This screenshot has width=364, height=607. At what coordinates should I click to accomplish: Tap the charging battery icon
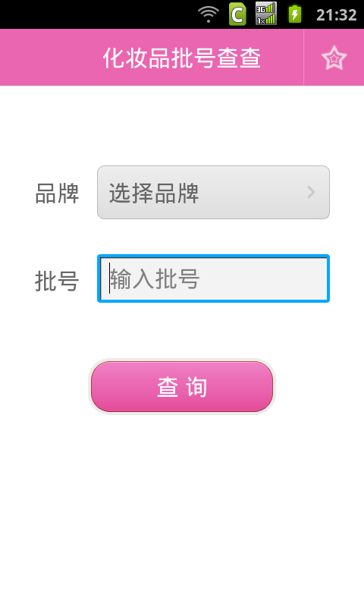point(295,14)
